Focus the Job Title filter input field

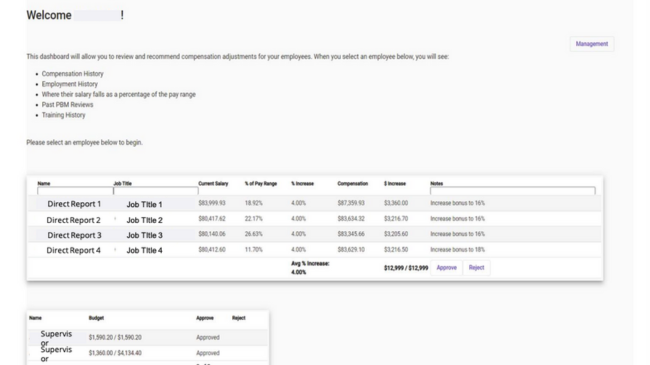156,191
